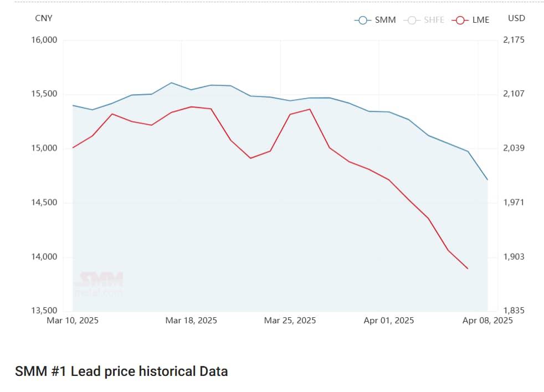Image resolution: width=544 pixels, height=392 pixels.
Task: Click the 2,175 USD axis value
Action: [514, 40]
